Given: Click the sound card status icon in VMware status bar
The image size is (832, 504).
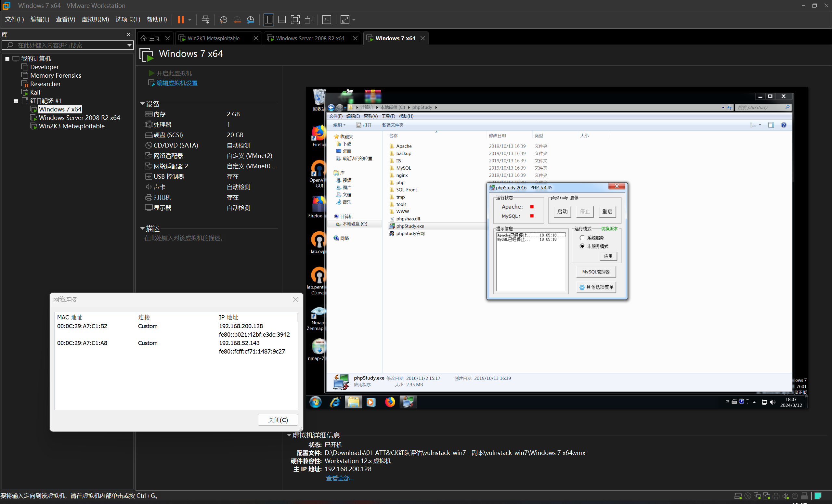Looking at the screenshot, I should coord(786,496).
